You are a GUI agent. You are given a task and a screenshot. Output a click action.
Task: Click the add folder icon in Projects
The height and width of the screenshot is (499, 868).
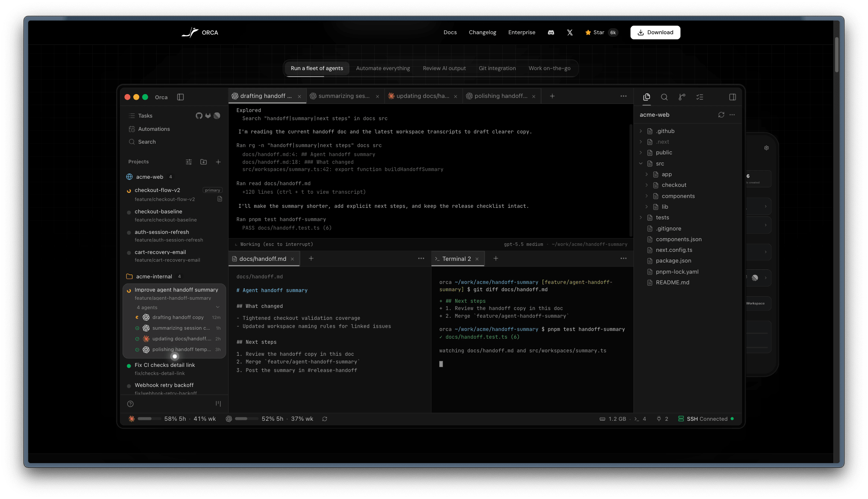tap(204, 162)
